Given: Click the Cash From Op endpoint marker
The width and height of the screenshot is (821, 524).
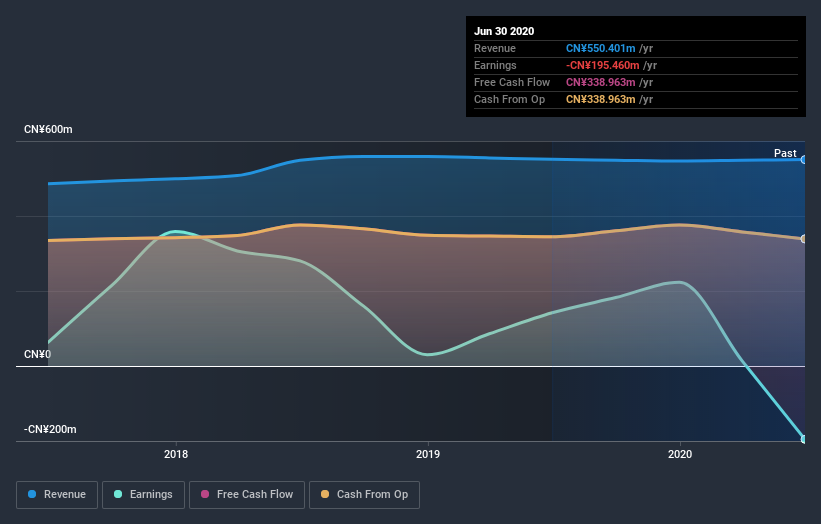Looking at the screenshot, I should pyautogui.click(x=803, y=239).
